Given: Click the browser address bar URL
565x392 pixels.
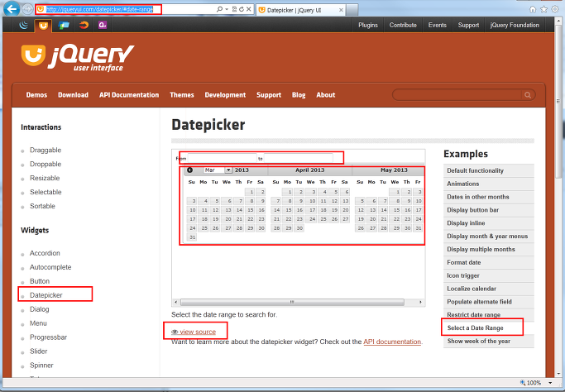Looking at the screenshot, I should point(99,9).
